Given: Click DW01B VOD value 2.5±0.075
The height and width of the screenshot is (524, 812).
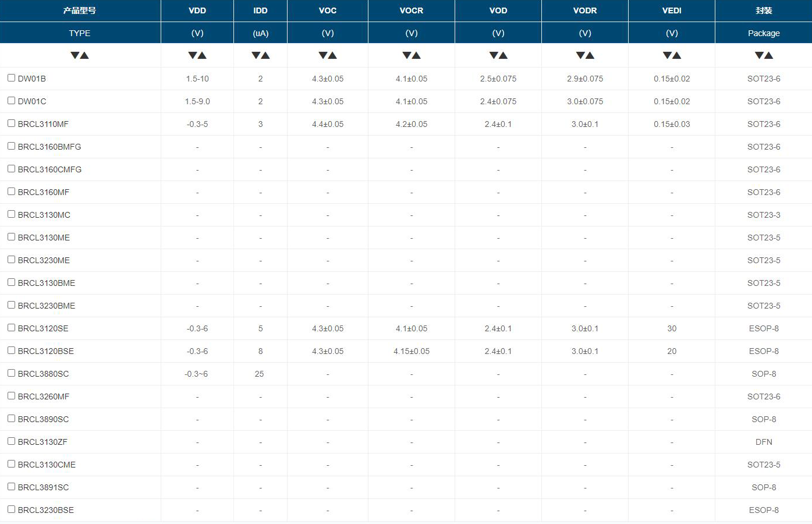Looking at the screenshot, I should coord(498,79).
